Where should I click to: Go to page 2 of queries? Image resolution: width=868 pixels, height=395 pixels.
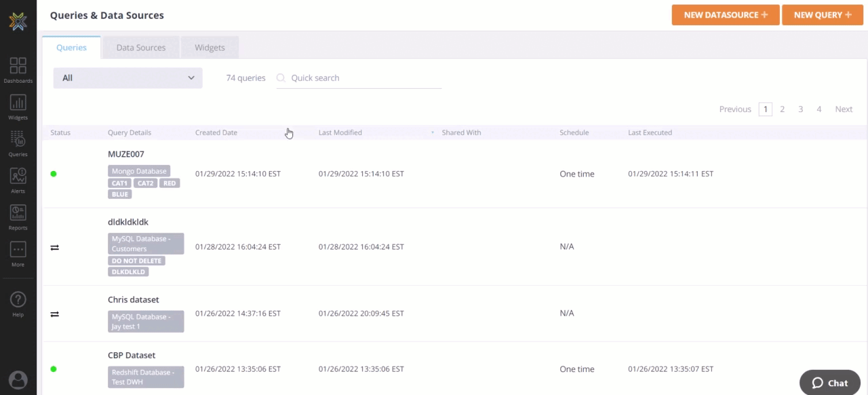(x=782, y=109)
